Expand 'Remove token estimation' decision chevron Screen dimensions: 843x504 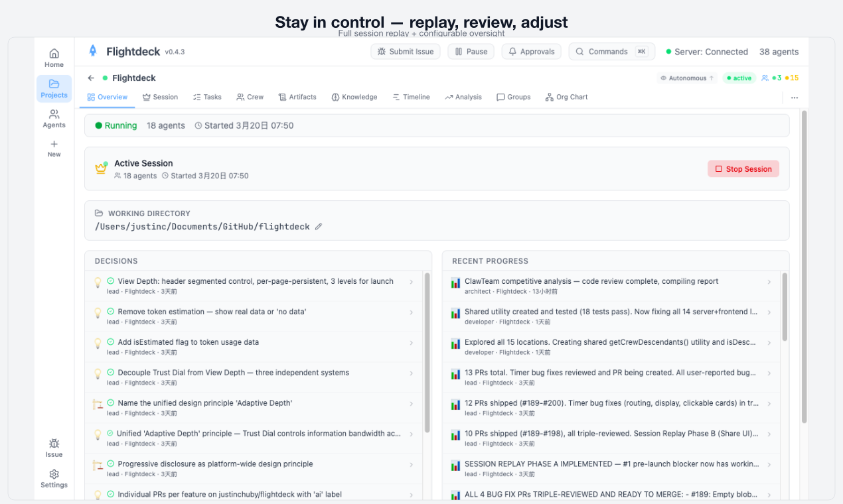pos(412,312)
